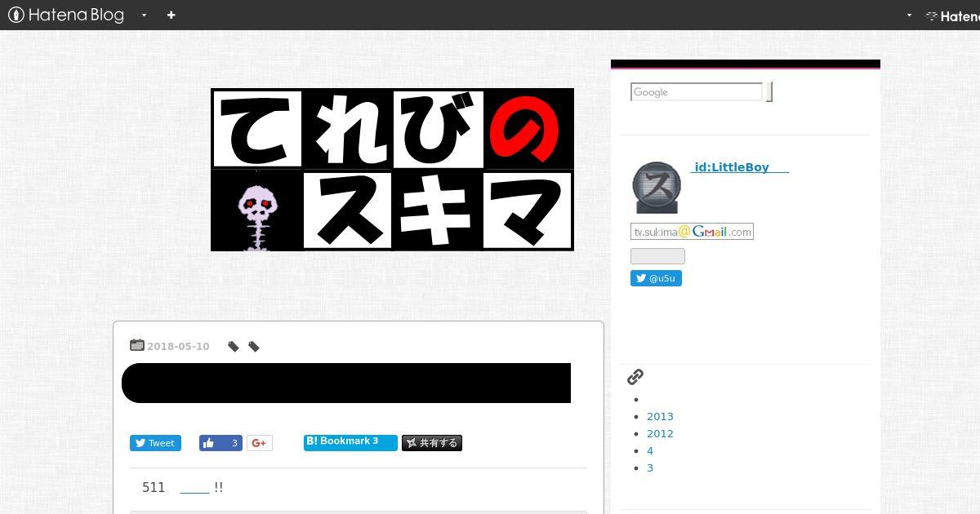The height and width of the screenshot is (514, 980).
Task: Create a new post with the plus icon
Action: click(x=171, y=15)
